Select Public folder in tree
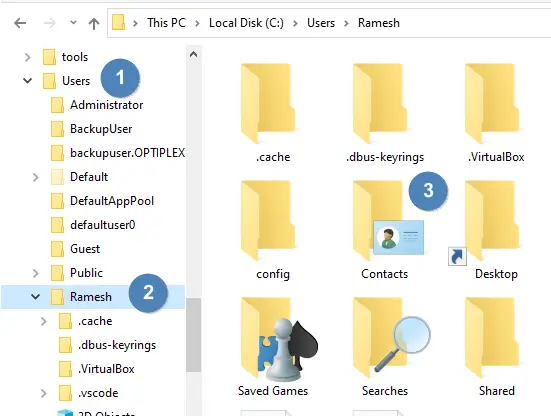The height and width of the screenshot is (416, 551). click(86, 273)
